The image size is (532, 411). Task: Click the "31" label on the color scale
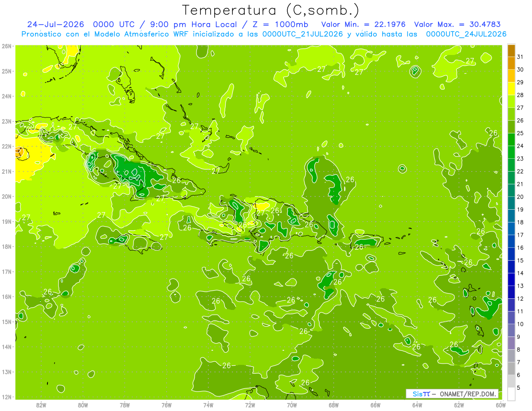pos(520,57)
